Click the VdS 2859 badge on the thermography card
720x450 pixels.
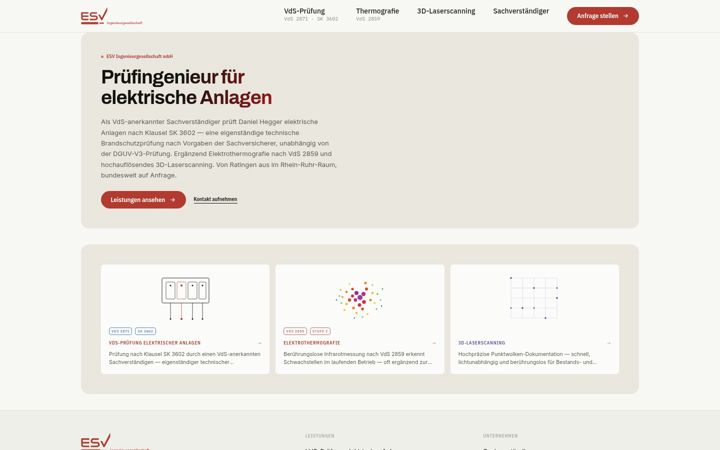295,331
